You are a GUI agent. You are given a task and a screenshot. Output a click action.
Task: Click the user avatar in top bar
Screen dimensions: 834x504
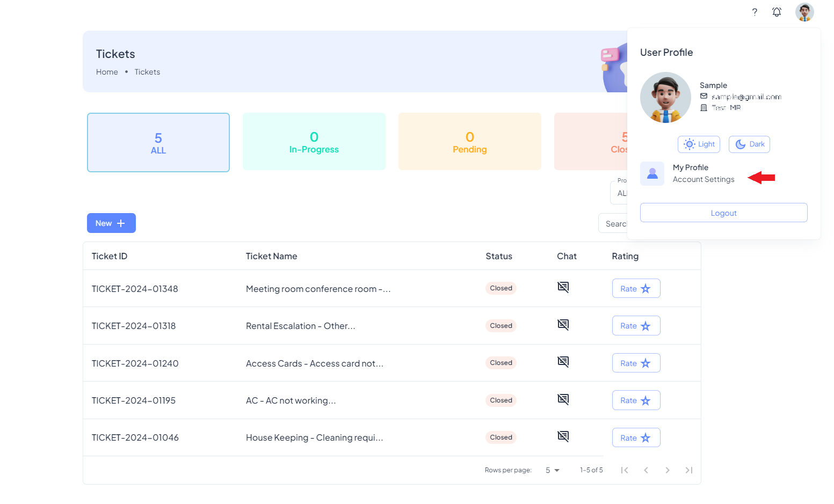804,12
